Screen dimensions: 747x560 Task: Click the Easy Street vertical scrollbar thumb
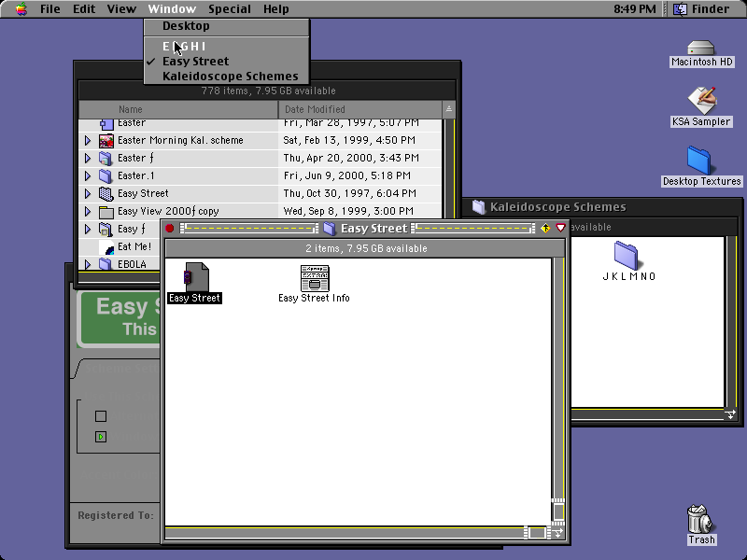point(558,511)
